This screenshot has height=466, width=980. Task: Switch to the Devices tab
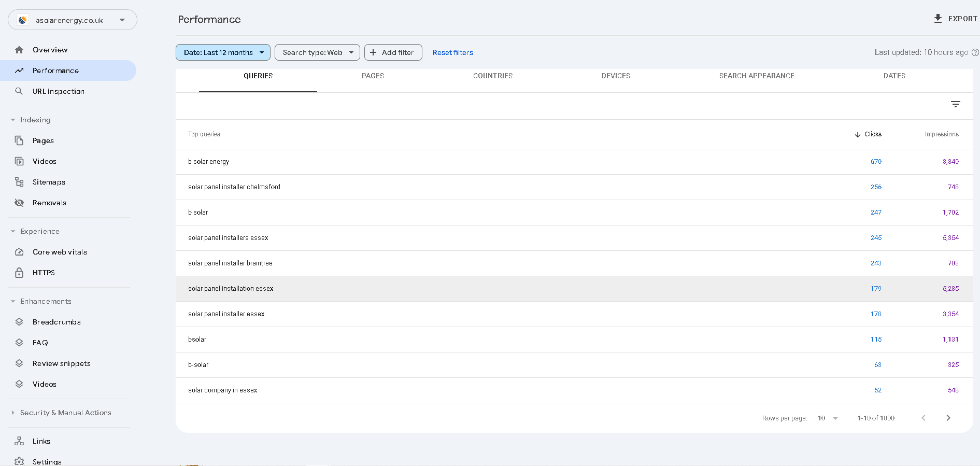616,76
